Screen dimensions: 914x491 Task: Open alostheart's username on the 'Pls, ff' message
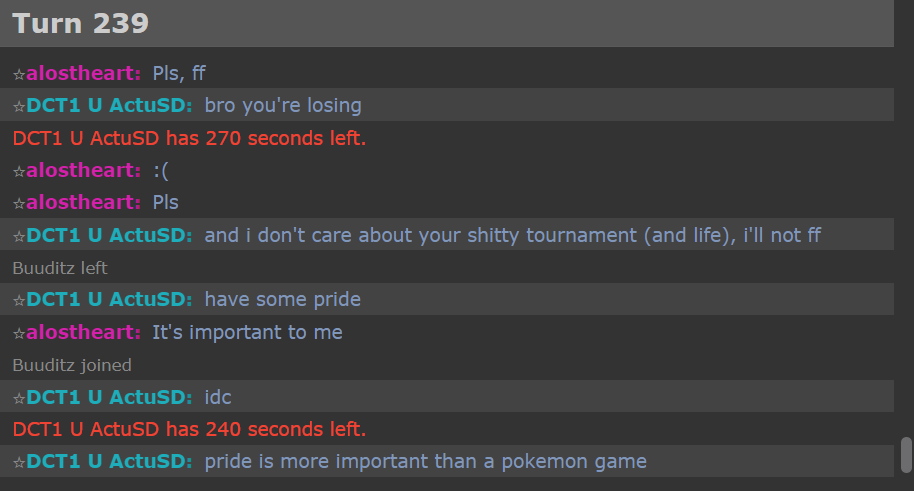(84, 73)
